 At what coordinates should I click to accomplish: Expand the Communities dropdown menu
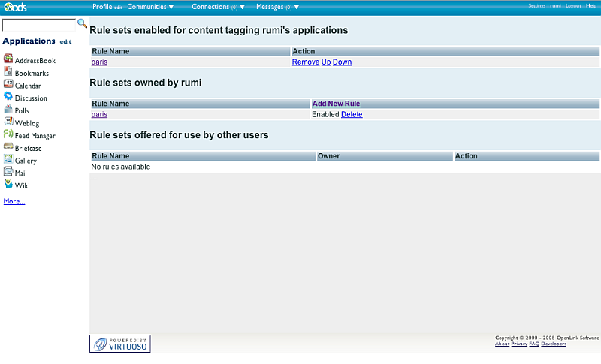coord(150,7)
